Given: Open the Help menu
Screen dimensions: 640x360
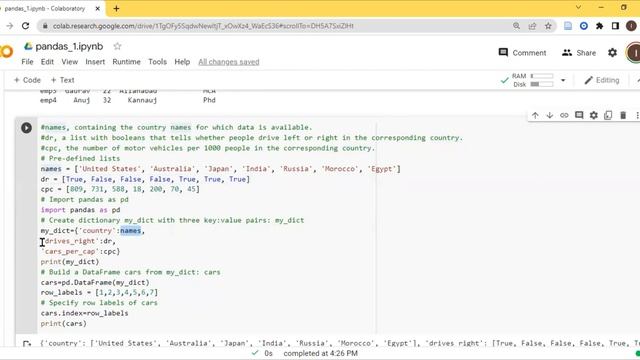Looking at the screenshot, I should [x=182, y=62].
